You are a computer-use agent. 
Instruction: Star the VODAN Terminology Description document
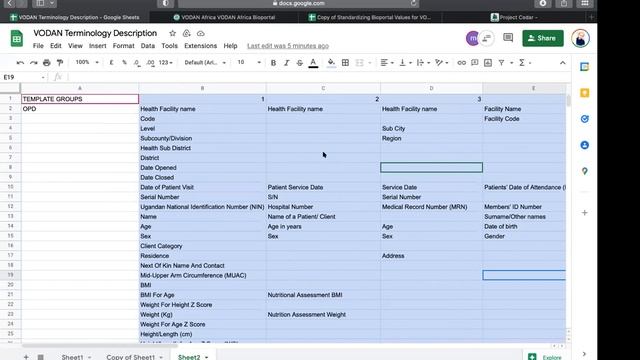pyautogui.click(x=173, y=33)
